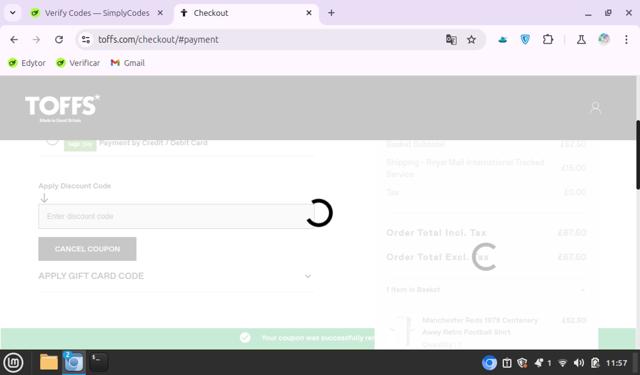Viewport: 640px width, 375px height.
Task: Open the update manager shield tray icon
Action: coord(522,363)
